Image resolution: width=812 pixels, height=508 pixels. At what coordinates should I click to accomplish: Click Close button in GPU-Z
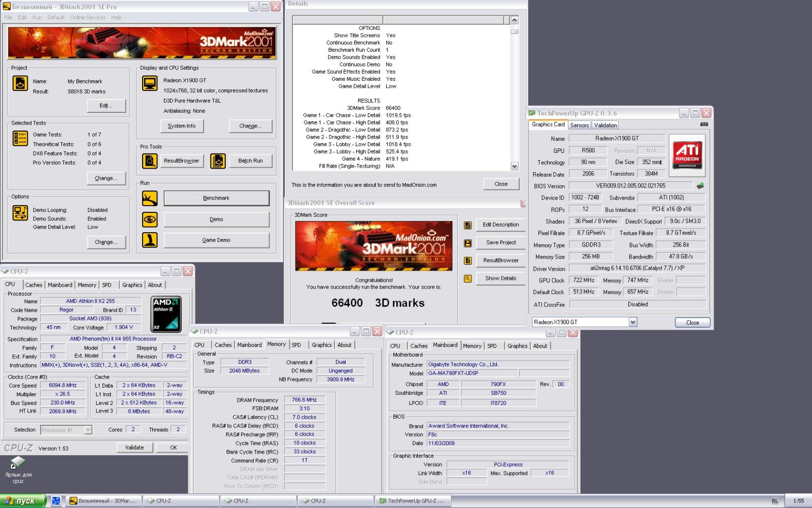coord(692,323)
